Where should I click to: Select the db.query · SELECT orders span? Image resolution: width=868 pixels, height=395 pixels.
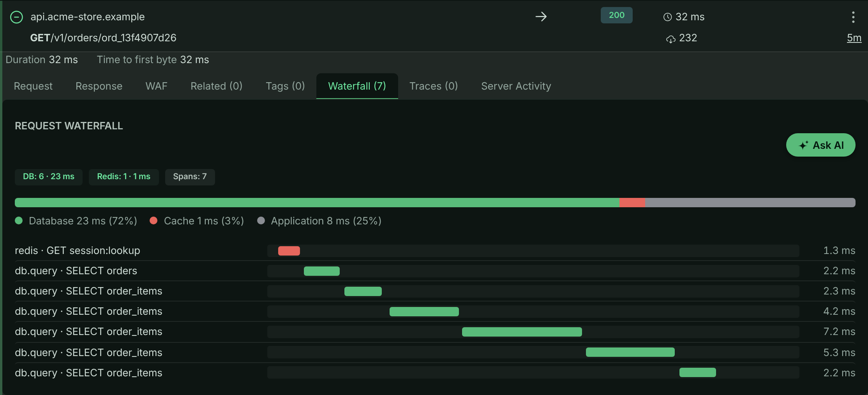[x=435, y=271]
